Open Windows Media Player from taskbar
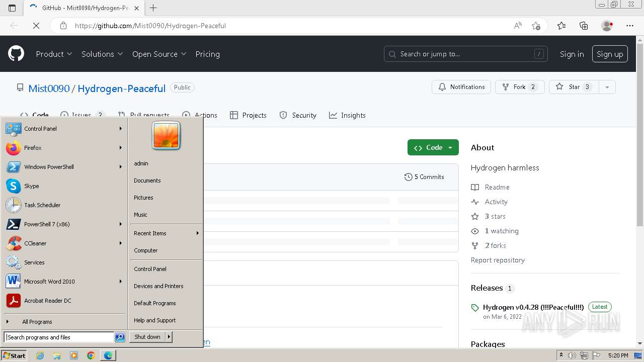Screen dimensions: 644x362 click(x=74, y=355)
